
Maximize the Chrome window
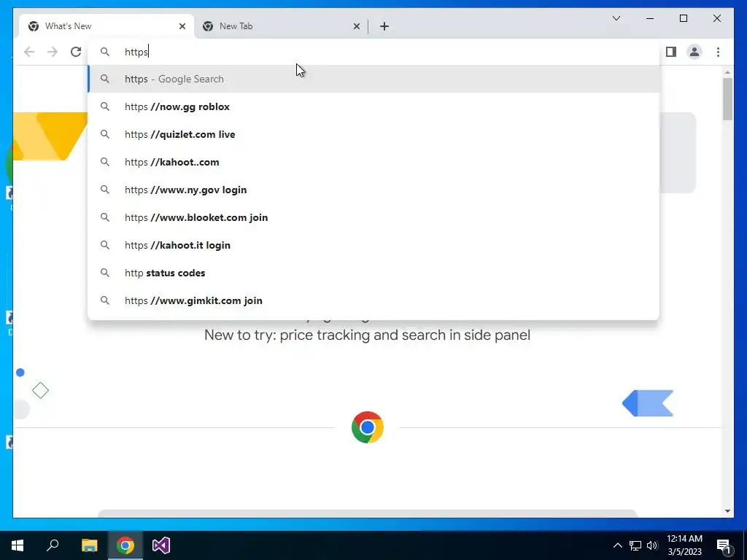pyautogui.click(x=683, y=18)
